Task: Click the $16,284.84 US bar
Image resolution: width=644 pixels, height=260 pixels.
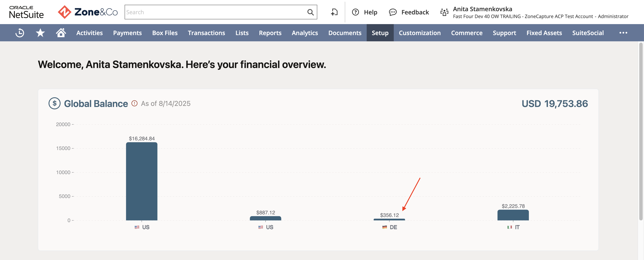Action: click(x=142, y=181)
